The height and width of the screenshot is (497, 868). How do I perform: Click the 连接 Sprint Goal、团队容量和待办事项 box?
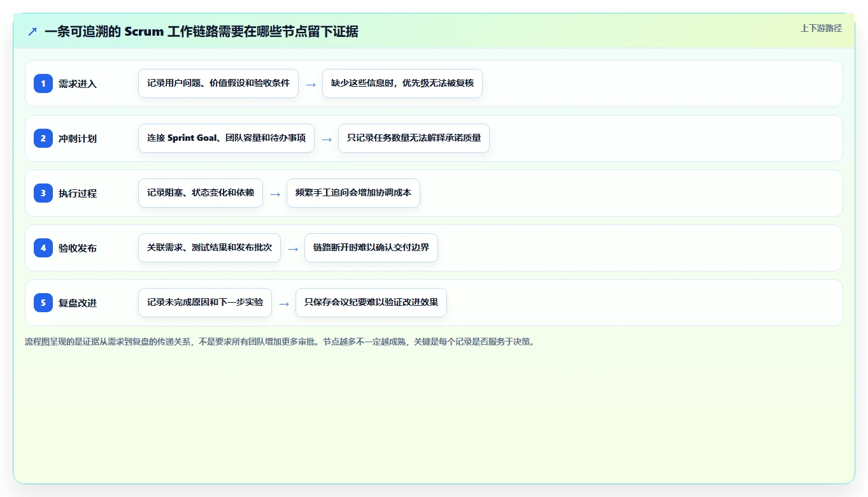click(226, 138)
